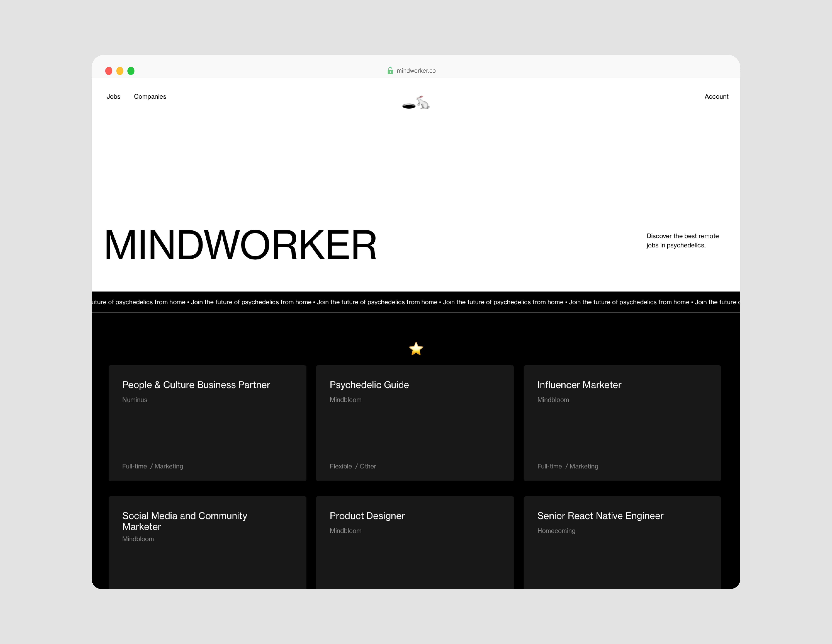Click the Numinus company name
Image resolution: width=832 pixels, height=644 pixels.
click(x=135, y=400)
